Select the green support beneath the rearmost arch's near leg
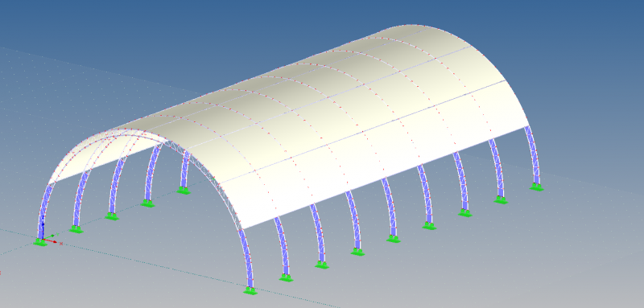Image resolution: width=644 pixels, height=308 pixels. tap(536, 187)
